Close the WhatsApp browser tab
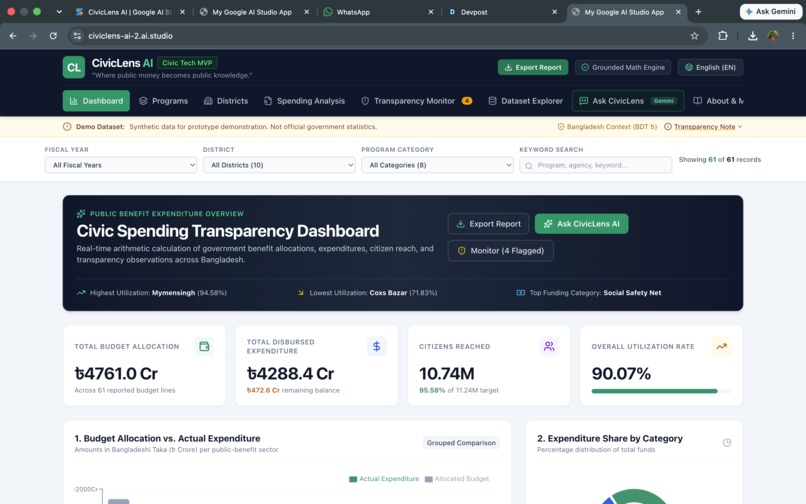806x504 pixels. [x=431, y=12]
